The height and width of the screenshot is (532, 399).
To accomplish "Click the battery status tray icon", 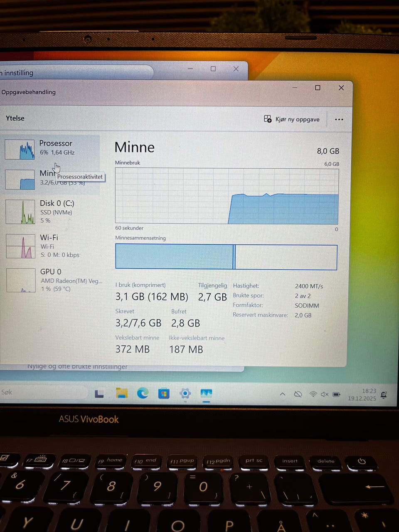I will pyautogui.click(x=336, y=394).
